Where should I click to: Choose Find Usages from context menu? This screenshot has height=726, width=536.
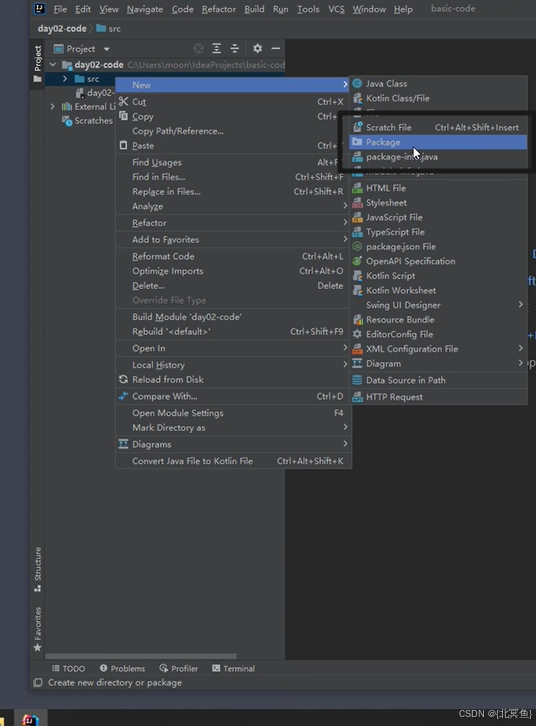coord(232,163)
